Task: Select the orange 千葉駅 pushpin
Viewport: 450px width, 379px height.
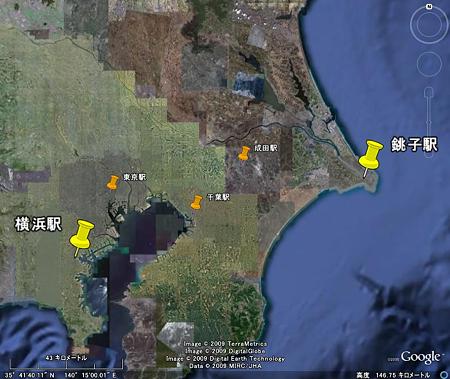Action: tap(197, 202)
